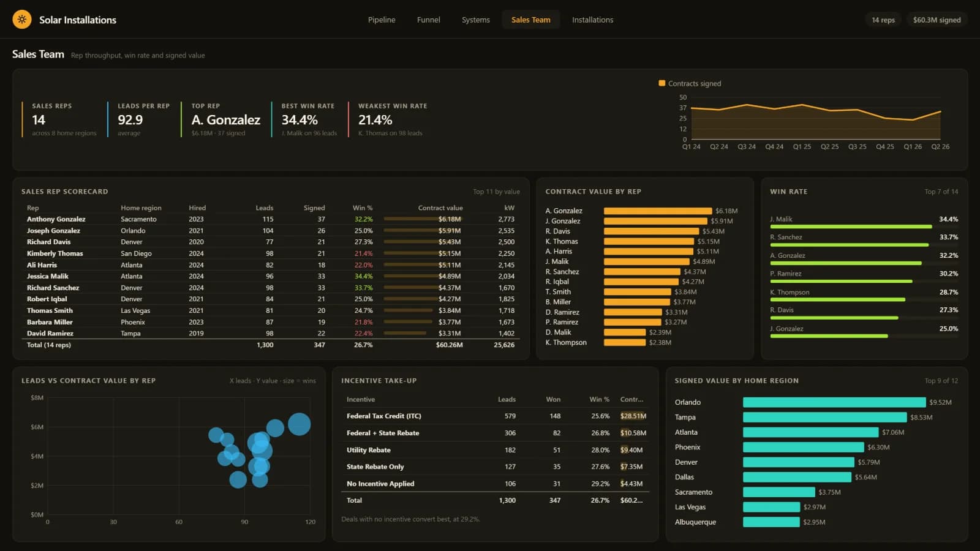Image resolution: width=980 pixels, height=551 pixels.
Task: Click the J. Gonzalez $5.91M contract bar
Action: coord(655,221)
